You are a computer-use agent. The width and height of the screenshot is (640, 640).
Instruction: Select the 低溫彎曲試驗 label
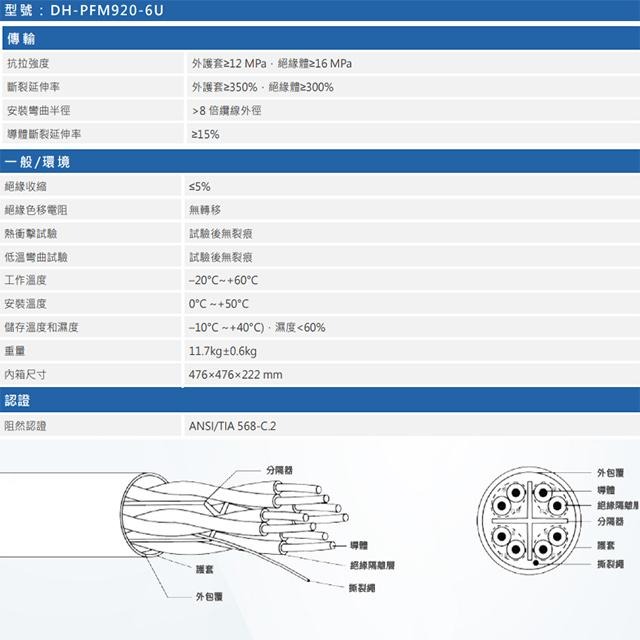coord(36,257)
